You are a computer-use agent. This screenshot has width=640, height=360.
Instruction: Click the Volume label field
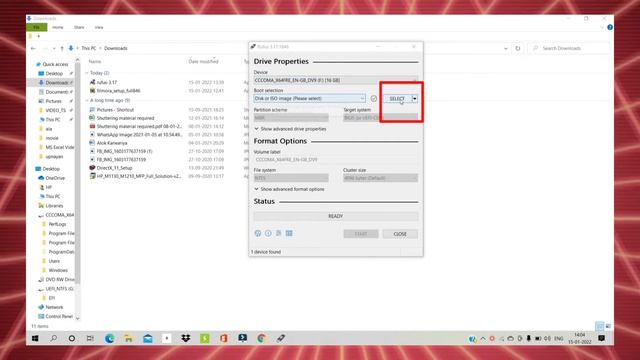tap(336, 160)
